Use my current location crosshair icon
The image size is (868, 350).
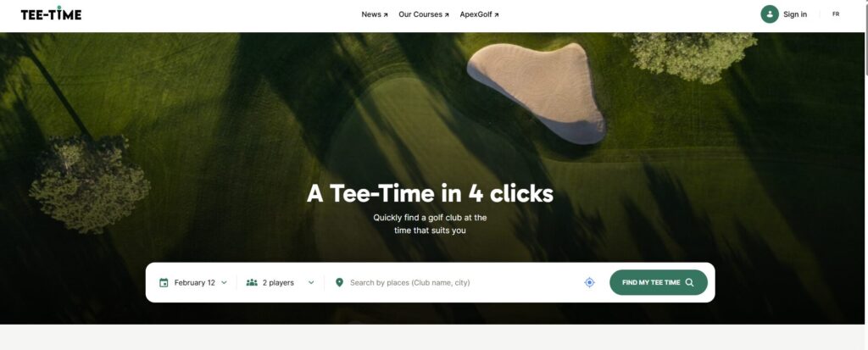coord(590,283)
